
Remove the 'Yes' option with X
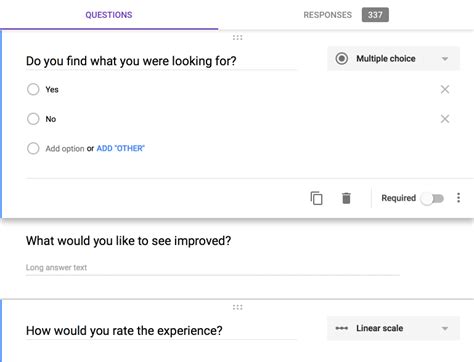point(445,89)
